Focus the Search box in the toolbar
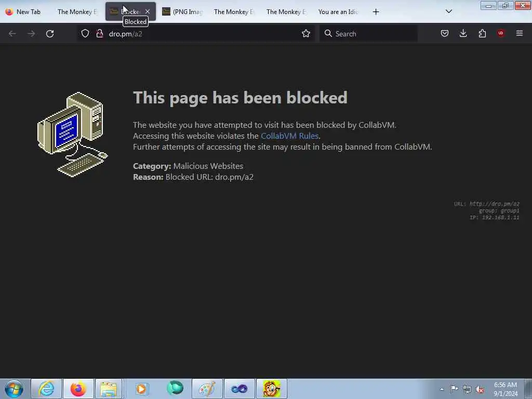The width and height of the screenshot is (532, 399). coord(368,34)
